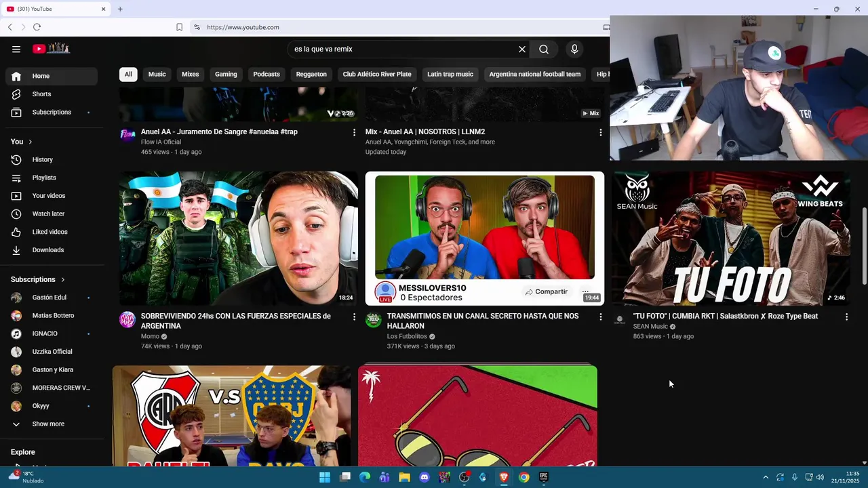Open Downloads in sidebar
Image resolution: width=868 pixels, height=488 pixels.
(x=52, y=250)
